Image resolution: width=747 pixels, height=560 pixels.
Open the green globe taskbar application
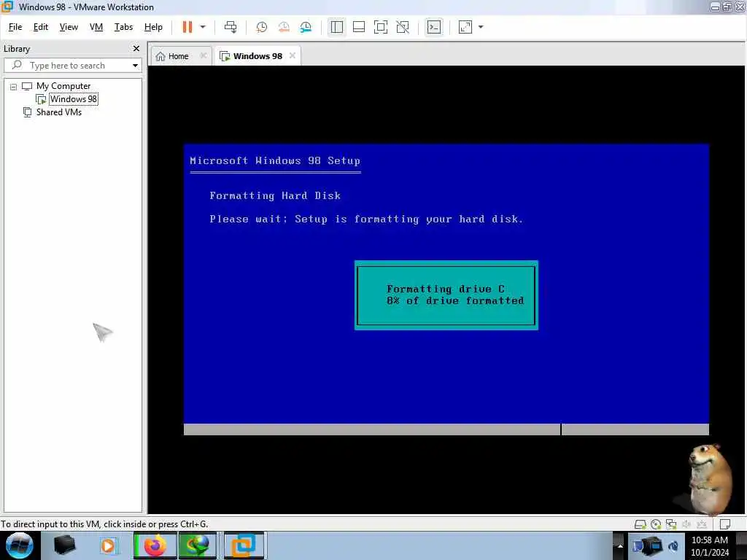[x=198, y=545]
